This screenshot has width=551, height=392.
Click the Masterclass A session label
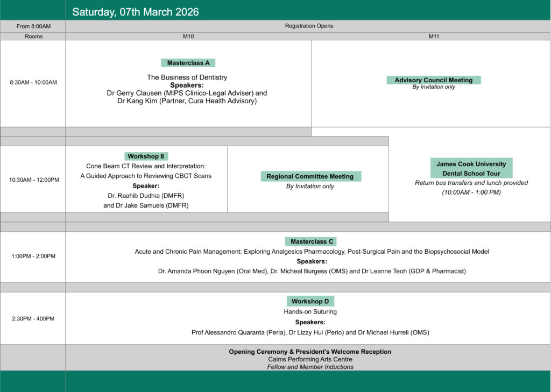[188, 63]
